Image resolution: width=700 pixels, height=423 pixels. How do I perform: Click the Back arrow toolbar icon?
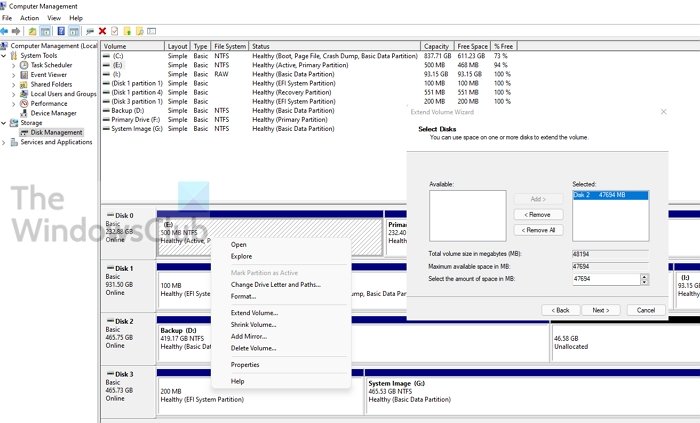click(6, 31)
